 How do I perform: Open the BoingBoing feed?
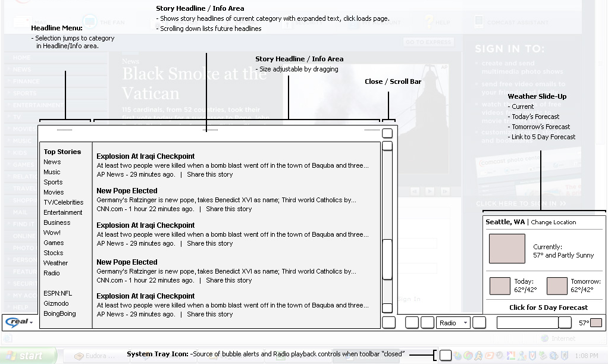point(59,313)
